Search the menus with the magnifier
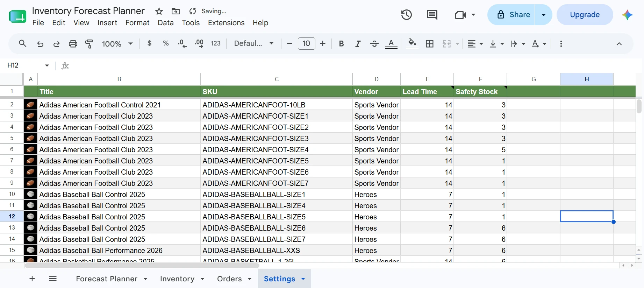 coord(23,44)
